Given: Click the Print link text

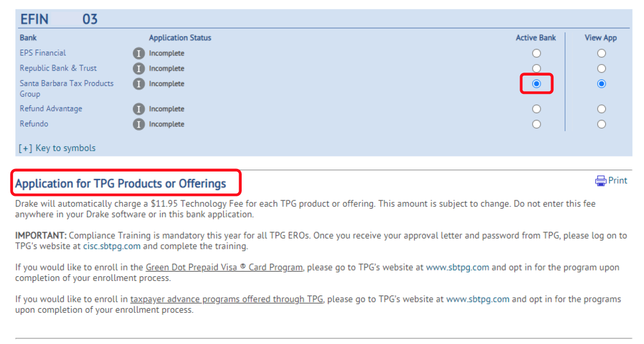Looking at the screenshot, I should point(618,180).
